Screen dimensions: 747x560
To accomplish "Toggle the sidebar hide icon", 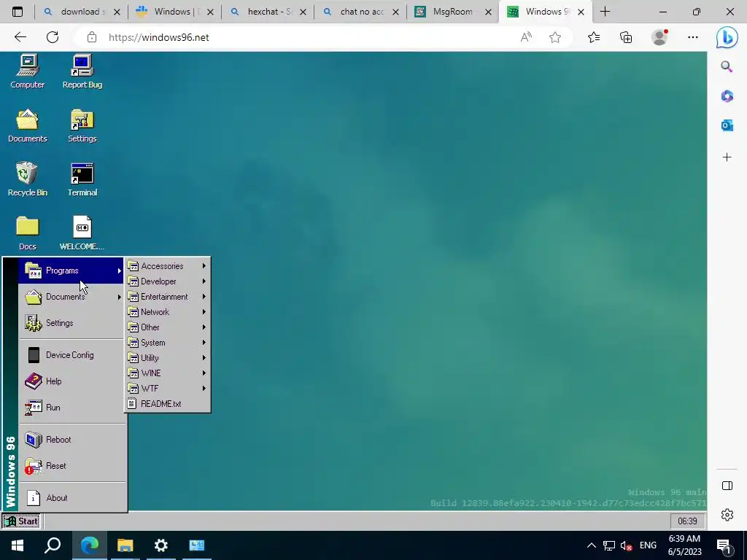I will pyautogui.click(x=727, y=486).
